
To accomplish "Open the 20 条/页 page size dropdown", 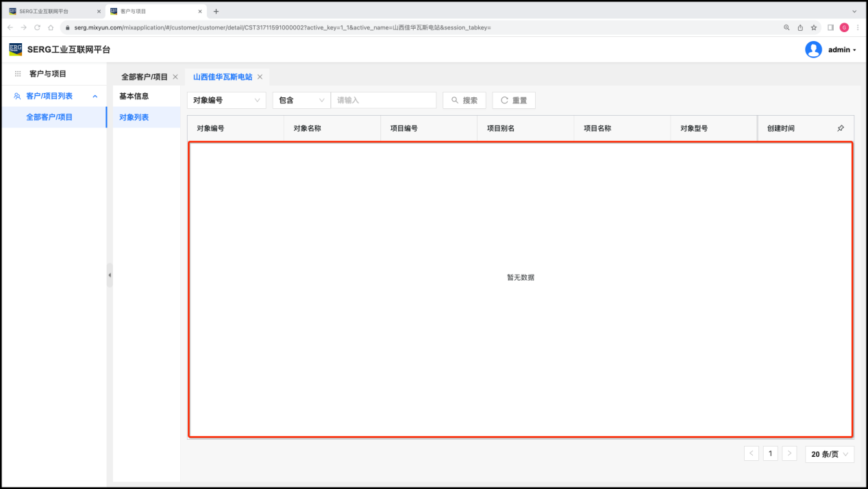I will tap(830, 454).
